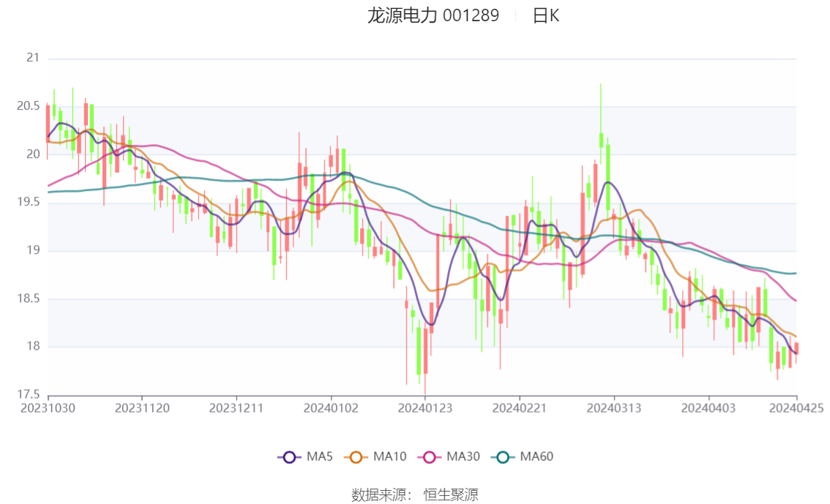This screenshot has height=504, width=830.
Task: Select the 20231030 date axis tick
Action: [x=48, y=408]
